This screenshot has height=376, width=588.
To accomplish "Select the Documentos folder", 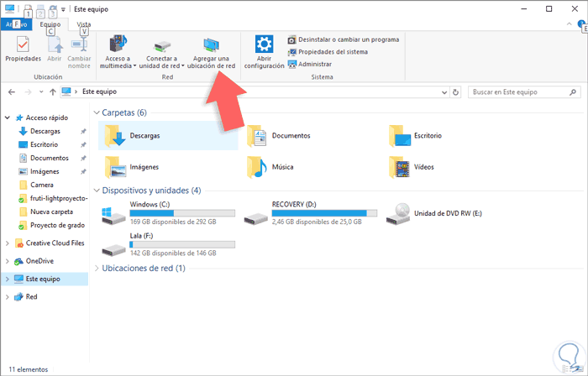I will click(x=280, y=136).
